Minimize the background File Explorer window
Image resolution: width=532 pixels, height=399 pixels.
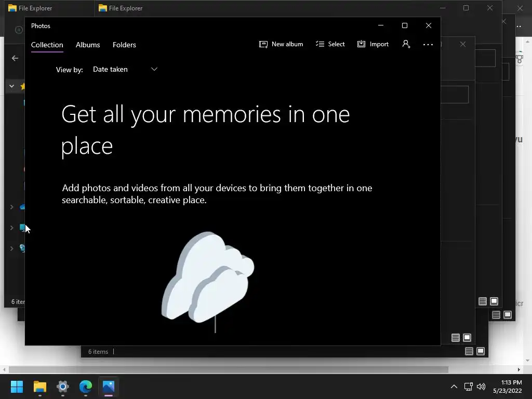[x=443, y=8]
